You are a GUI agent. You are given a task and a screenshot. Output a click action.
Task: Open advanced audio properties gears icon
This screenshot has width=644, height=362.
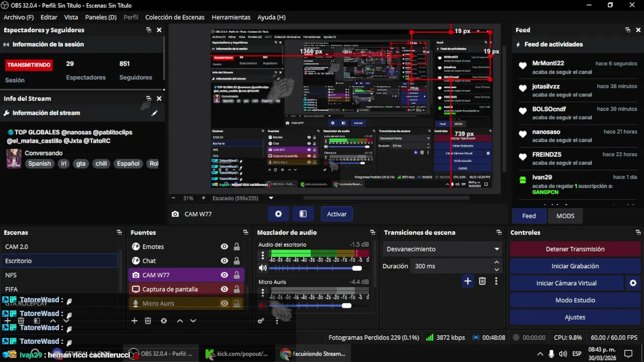[261, 321]
